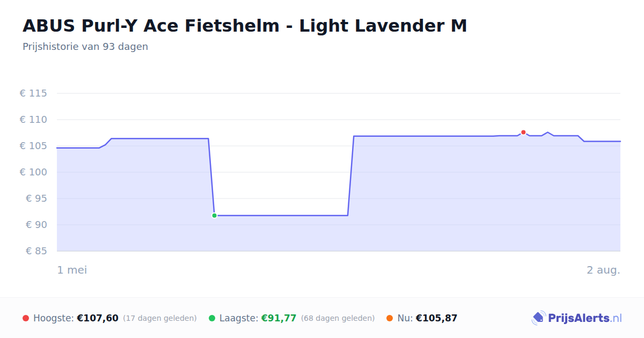This screenshot has height=338, width=644.
Task: Click the 17 dagen geleden note
Action: pyautogui.click(x=160, y=318)
